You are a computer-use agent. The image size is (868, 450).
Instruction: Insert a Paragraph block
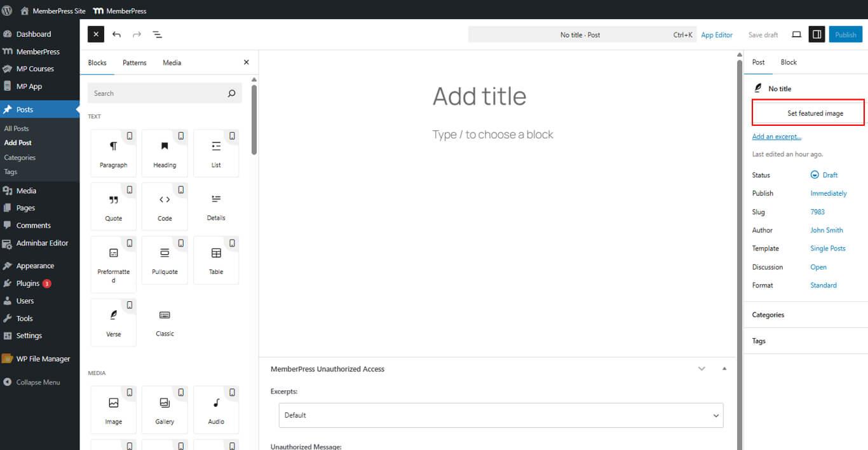pos(113,153)
